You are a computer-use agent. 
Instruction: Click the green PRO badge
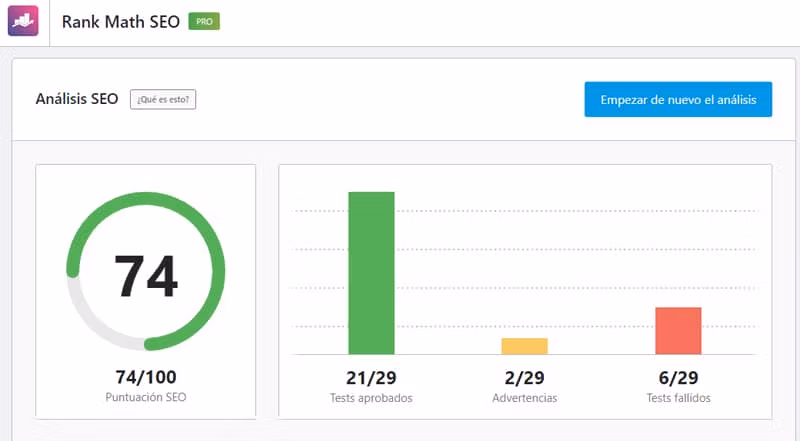(x=204, y=21)
